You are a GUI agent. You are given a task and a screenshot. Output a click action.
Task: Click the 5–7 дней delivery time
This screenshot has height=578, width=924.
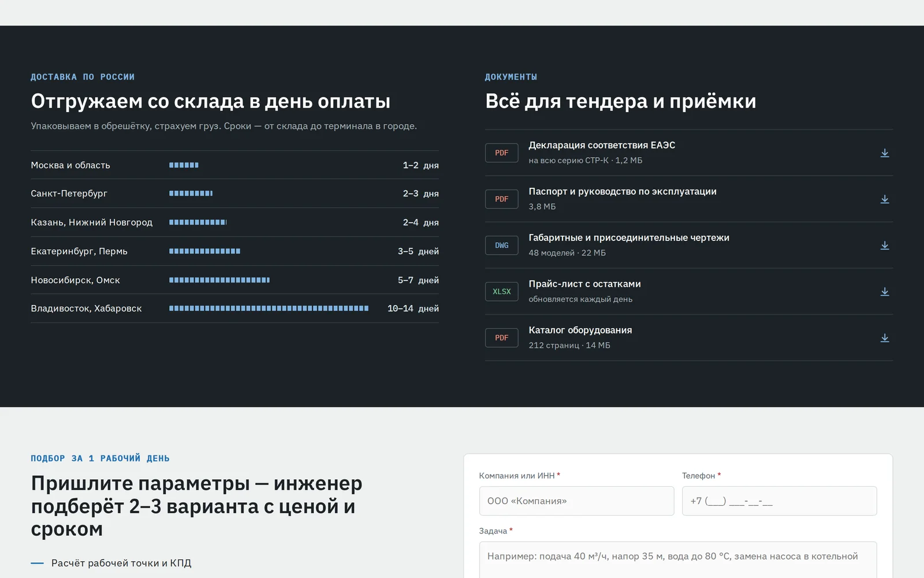coord(418,280)
